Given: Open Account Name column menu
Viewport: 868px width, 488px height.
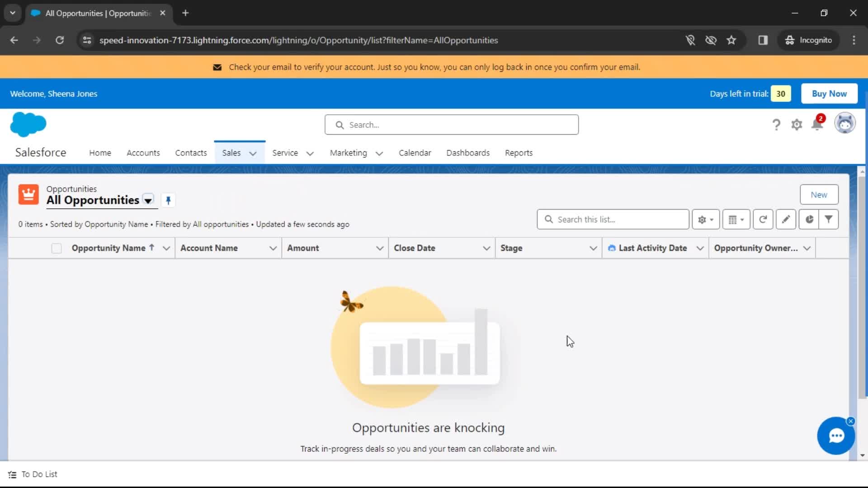Looking at the screenshot, I should [273, 248].
